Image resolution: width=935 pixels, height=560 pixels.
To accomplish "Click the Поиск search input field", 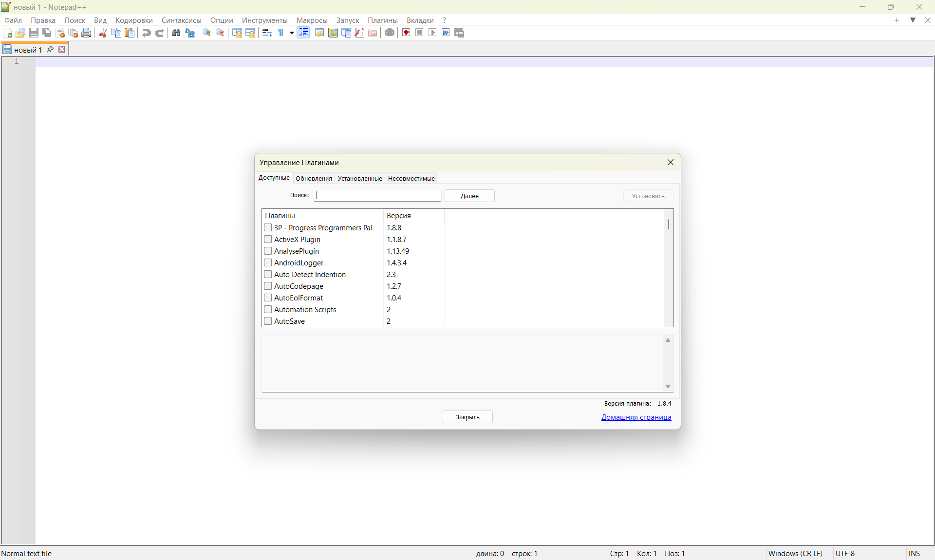I will click(x=378, y=195).
